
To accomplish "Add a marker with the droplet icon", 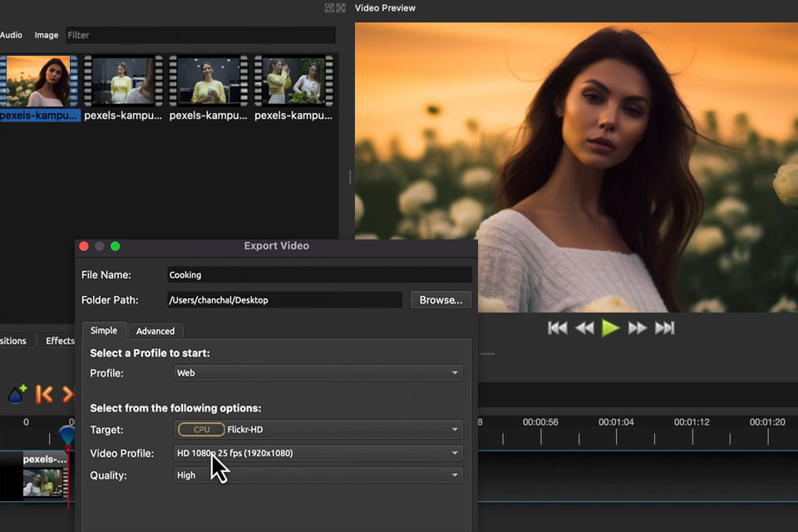I will pyautogui.click(x=17, y=394).
